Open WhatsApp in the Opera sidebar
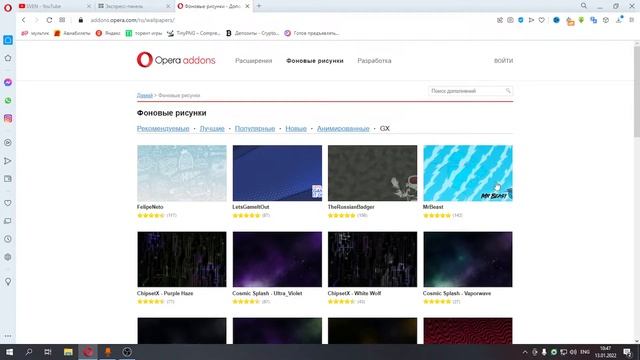 coord(8,100)
